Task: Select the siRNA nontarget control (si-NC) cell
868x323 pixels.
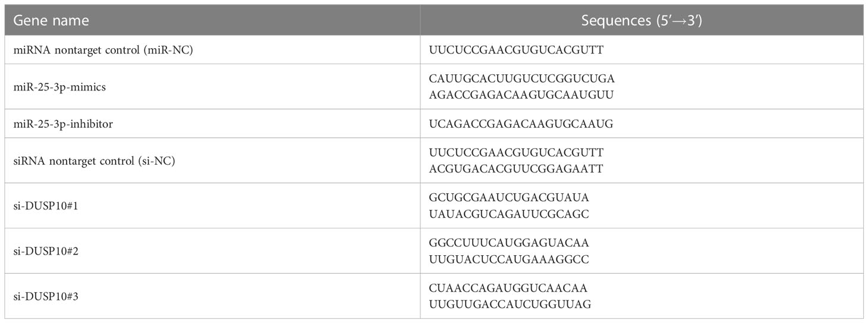Action: [x=94, y=161]
